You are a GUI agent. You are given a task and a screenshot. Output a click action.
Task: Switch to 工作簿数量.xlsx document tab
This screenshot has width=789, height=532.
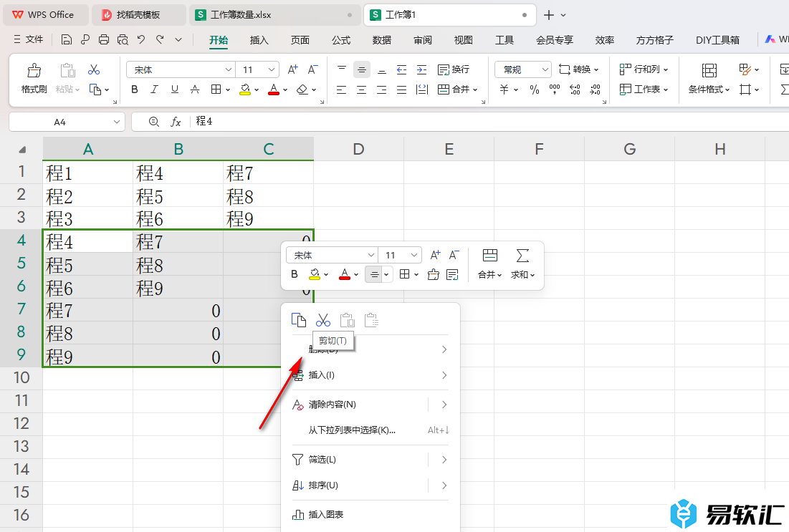(275, 15)
